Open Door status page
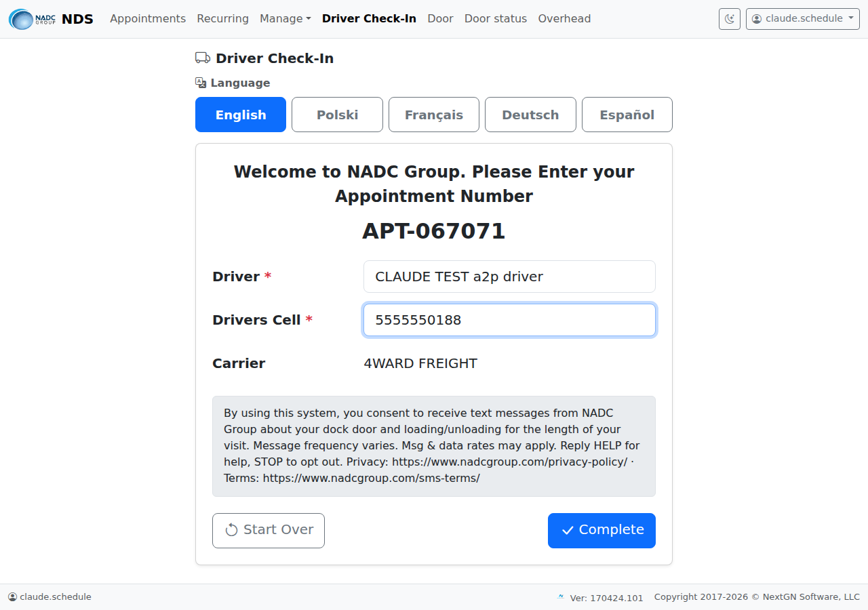The image size is (868, 610). 496,19
